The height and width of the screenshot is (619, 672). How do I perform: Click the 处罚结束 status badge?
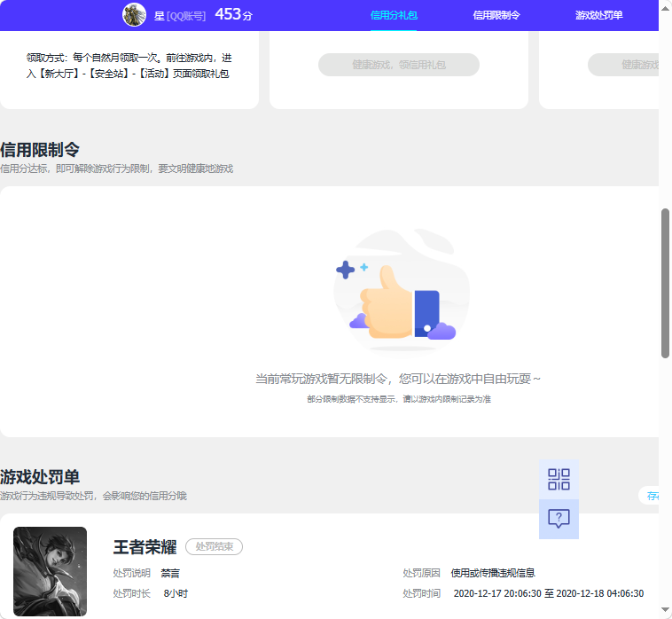coord(214,546)
